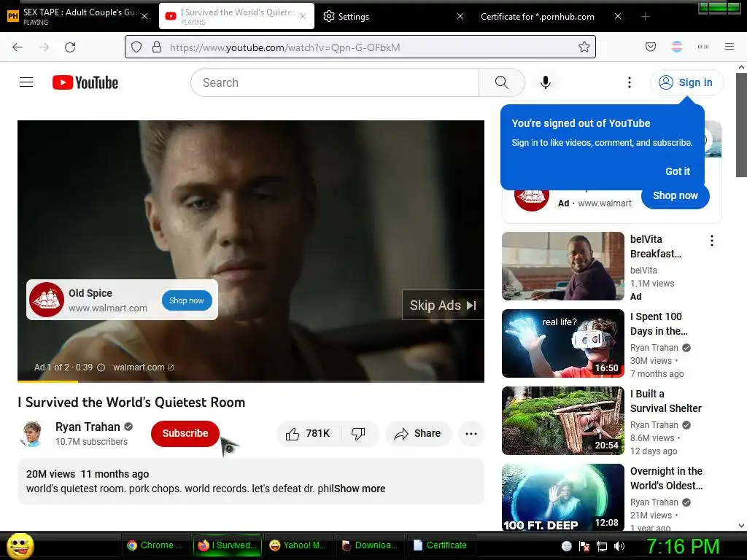Focus the YouTube Search field

point(334,82)
